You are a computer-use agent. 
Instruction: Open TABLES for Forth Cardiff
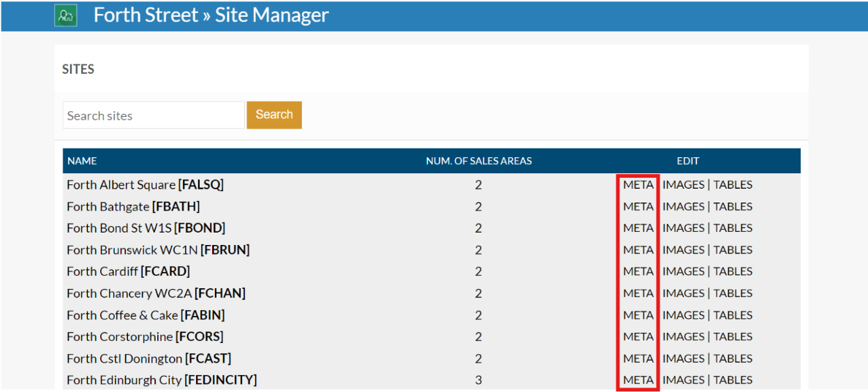click(733, 271)
